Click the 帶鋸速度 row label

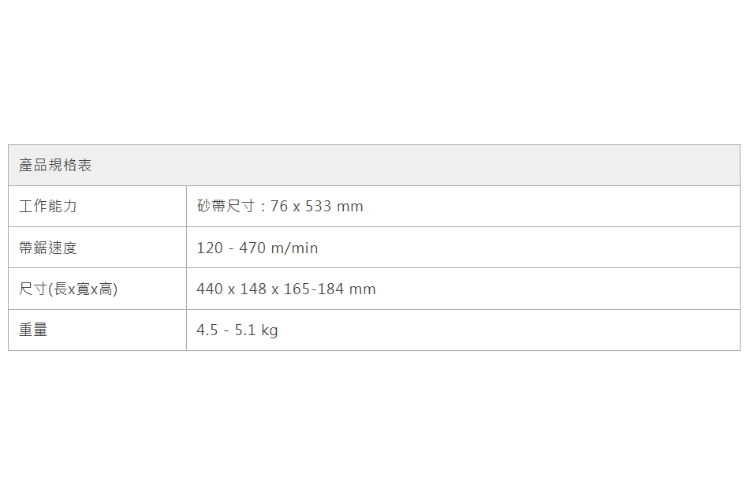coord(48,248)
